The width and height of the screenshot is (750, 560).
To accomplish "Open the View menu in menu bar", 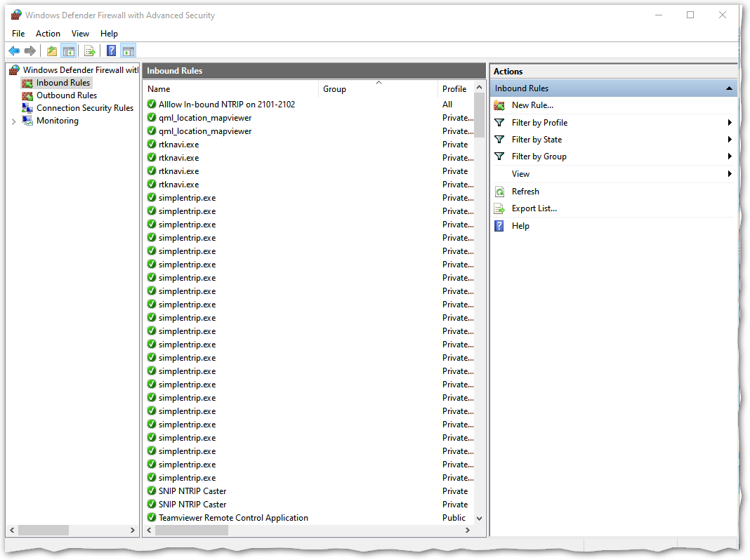I will coord(80,34).
